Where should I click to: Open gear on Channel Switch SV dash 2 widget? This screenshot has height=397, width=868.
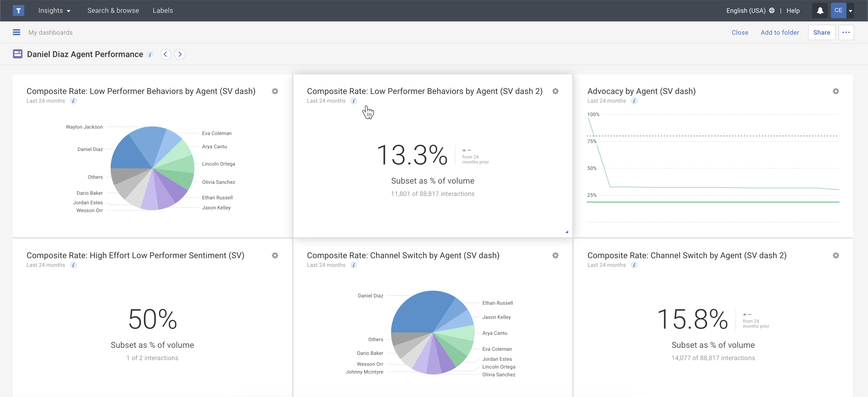pos(836,256)
